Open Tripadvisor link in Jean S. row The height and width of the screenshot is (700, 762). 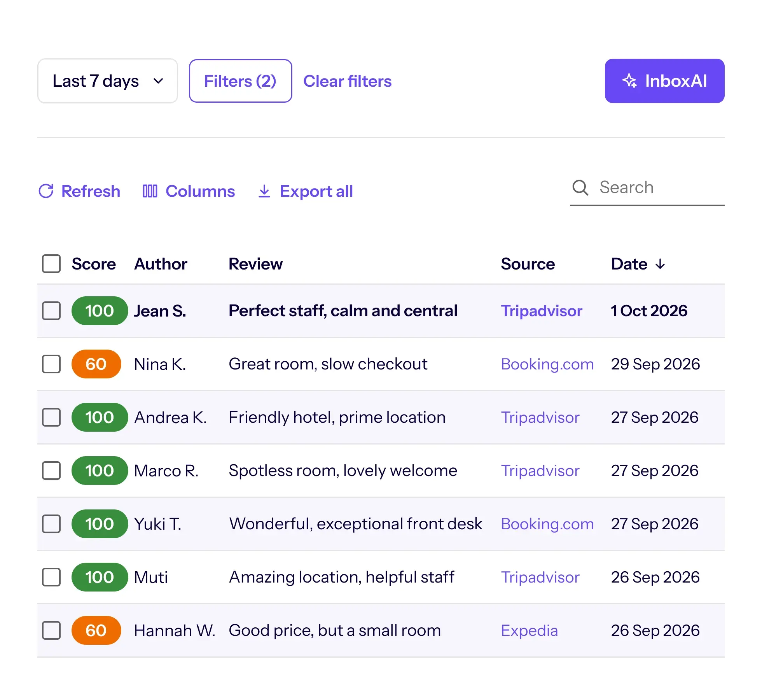pyautogui.click(x=542, y=311)
